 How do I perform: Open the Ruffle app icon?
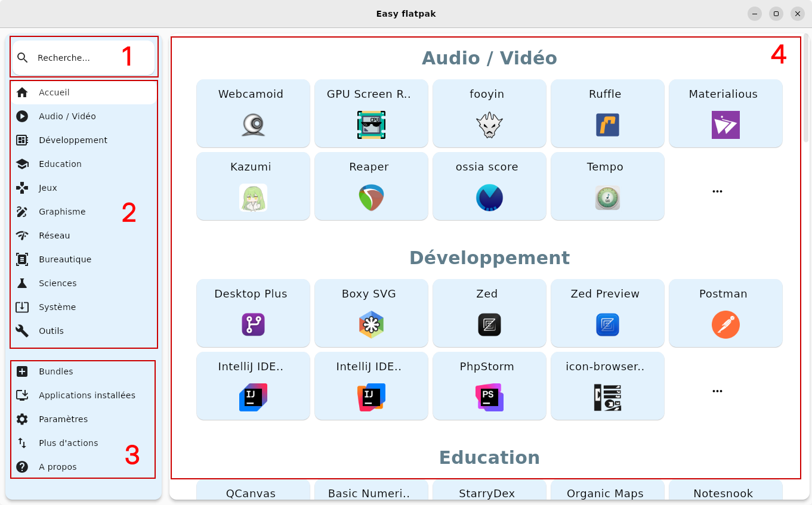607,125
